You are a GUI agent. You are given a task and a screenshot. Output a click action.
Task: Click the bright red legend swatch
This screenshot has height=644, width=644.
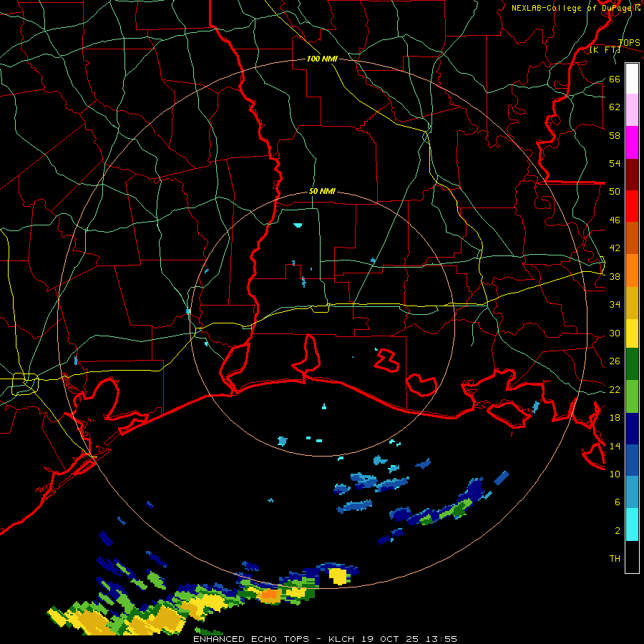pyautogui.click(x=632, y=206)
